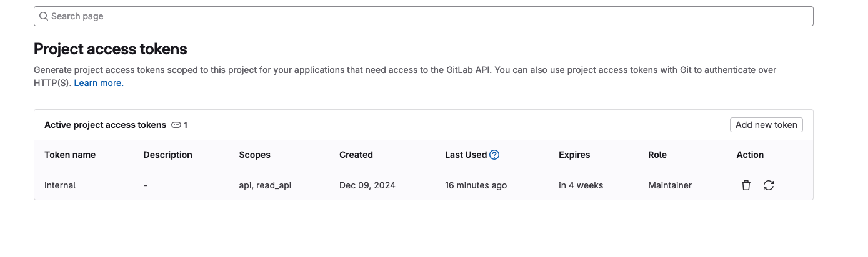The image size is (868, 257).
Task: Rotate the Internal token using refresh icon
Action: pyautogui.click(x=769, y=185)
